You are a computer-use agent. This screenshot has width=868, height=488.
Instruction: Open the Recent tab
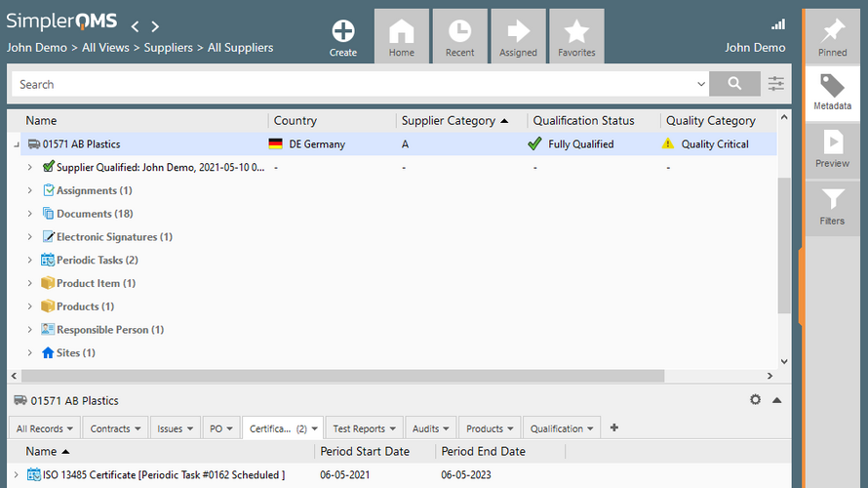460,36
